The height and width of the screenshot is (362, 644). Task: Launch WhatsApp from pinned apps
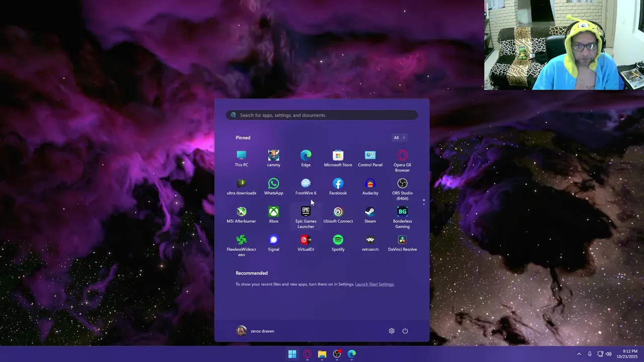click(x=274, y=187)
